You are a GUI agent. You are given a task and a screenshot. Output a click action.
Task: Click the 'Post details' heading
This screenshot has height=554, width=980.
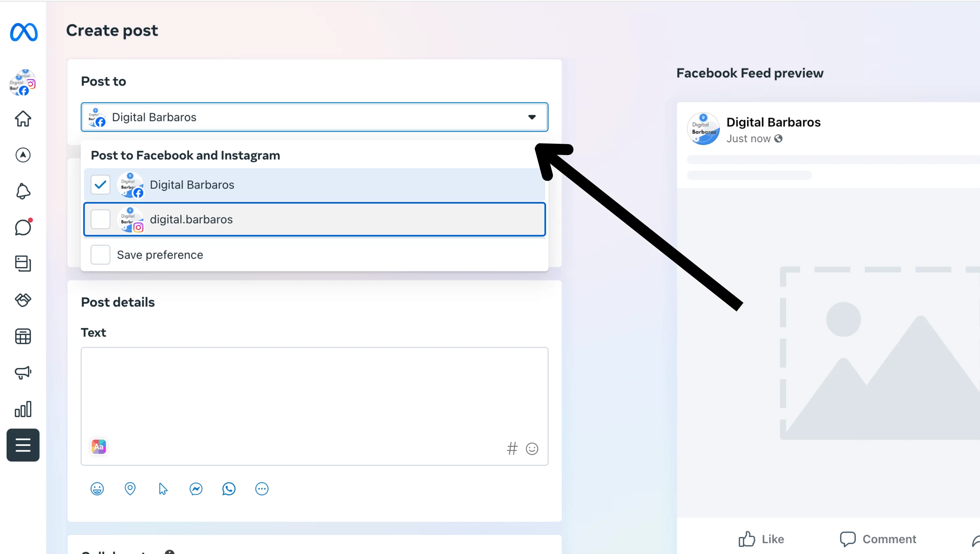[118, 302]
